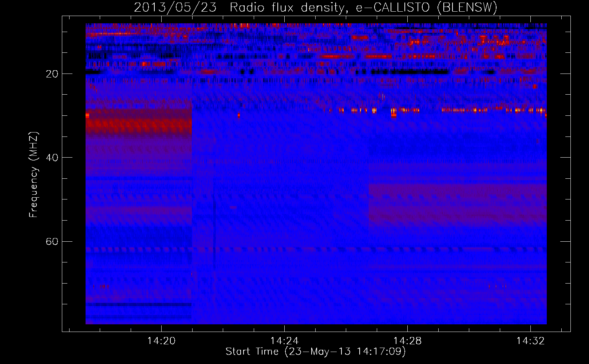
Task: Click the 40 MHz frequency tick label
Action: coord(52,158)
